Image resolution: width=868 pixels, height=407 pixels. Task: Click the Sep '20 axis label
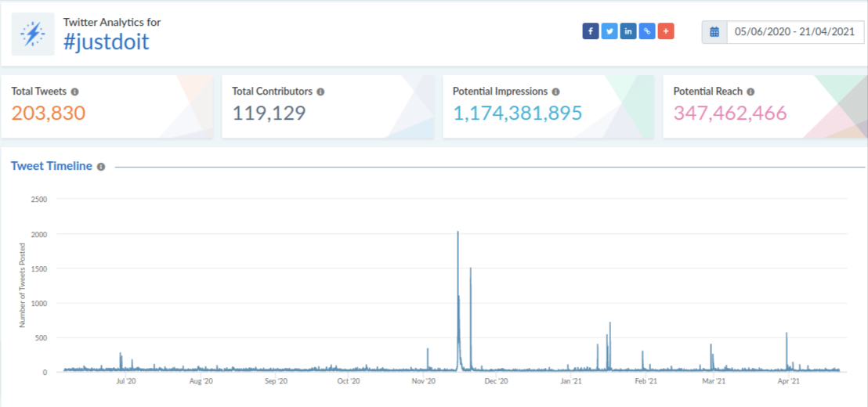276,381
